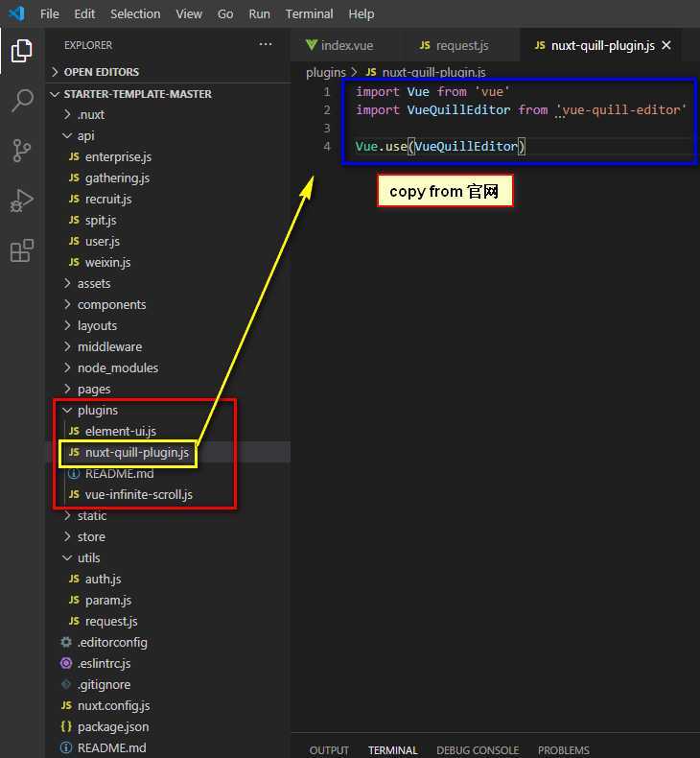Click info icon beside root README.md
This screenshot has height=758, width=700.
coord(66,747)
